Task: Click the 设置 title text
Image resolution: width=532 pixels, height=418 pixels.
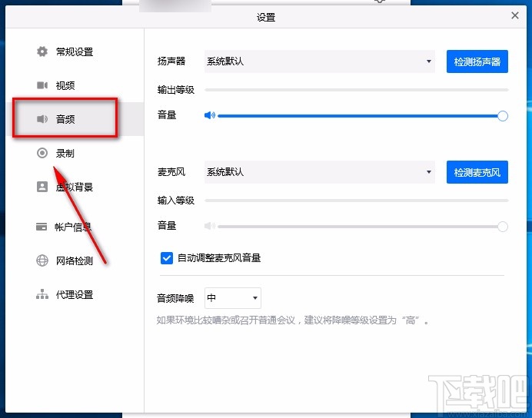Action: pyautogui.click(x=266, y=18)
